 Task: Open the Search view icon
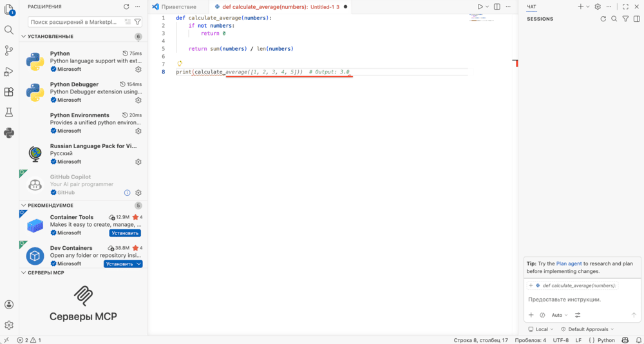point(8,30)
